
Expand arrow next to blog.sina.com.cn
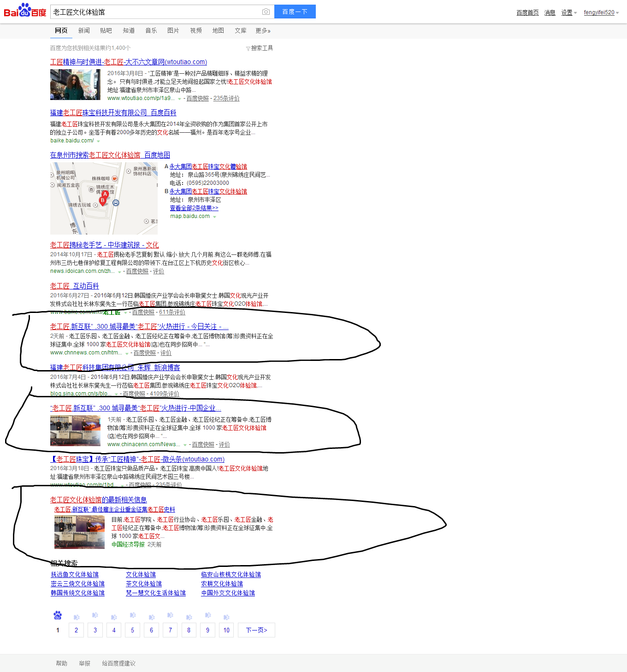click(116, 394)
